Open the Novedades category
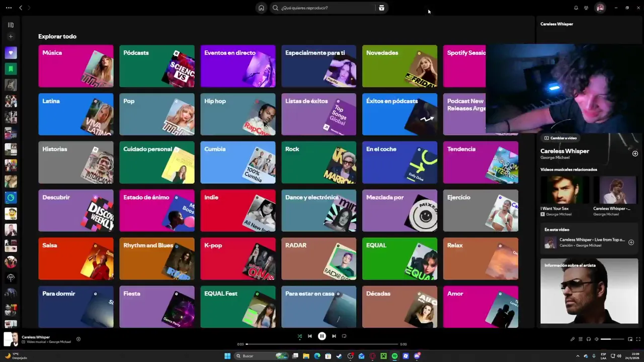This screenshot has width=644, height=362. (400, 66)
